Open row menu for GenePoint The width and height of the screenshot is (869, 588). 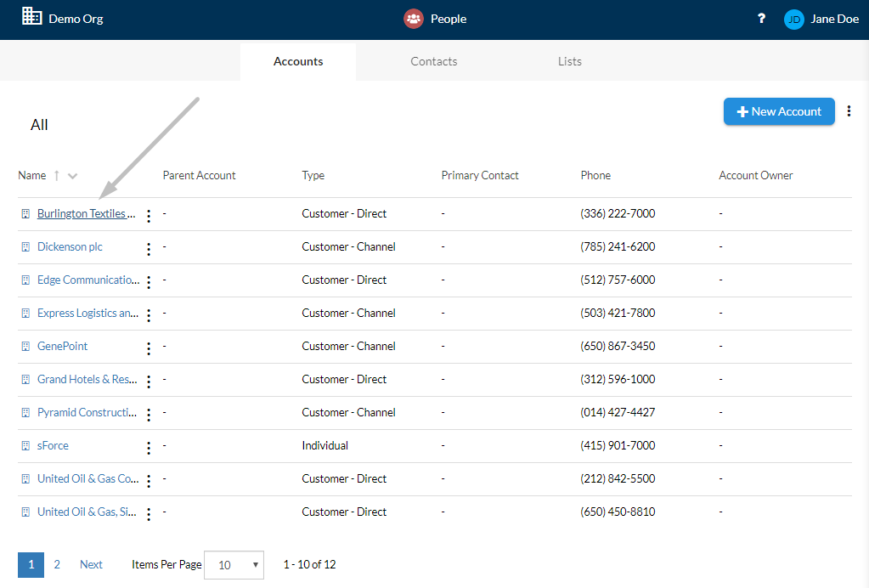[x=149, y=348]
